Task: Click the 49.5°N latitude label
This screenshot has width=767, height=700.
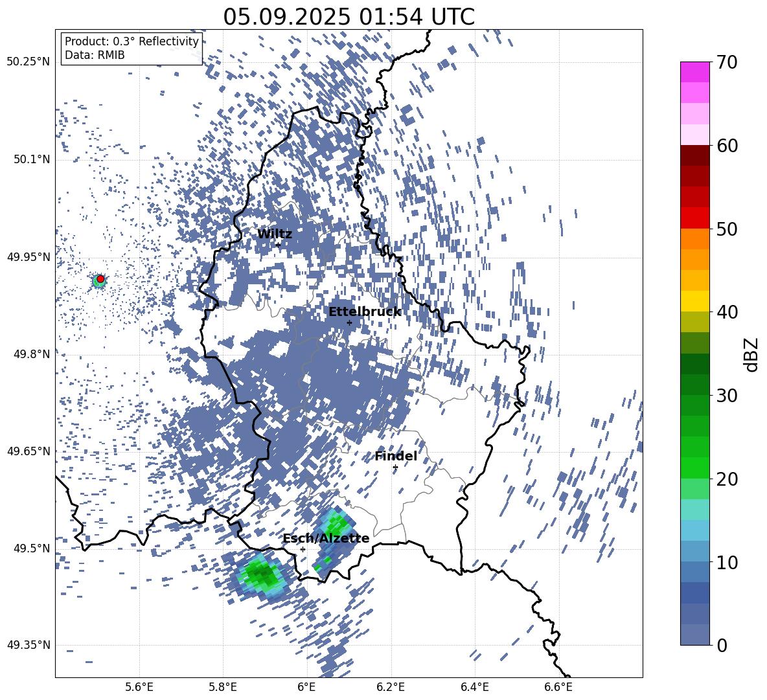Action: [x=32, y=548]
